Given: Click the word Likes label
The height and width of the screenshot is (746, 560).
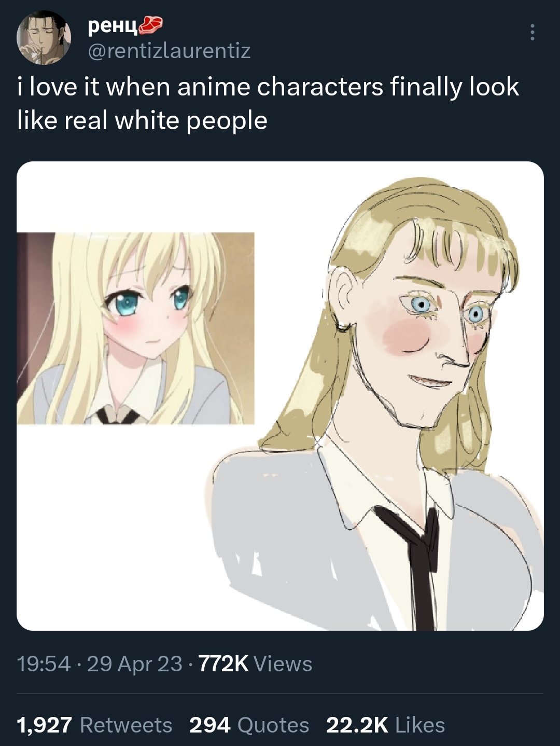Looking at the screenshot, I should click(420, 725).
